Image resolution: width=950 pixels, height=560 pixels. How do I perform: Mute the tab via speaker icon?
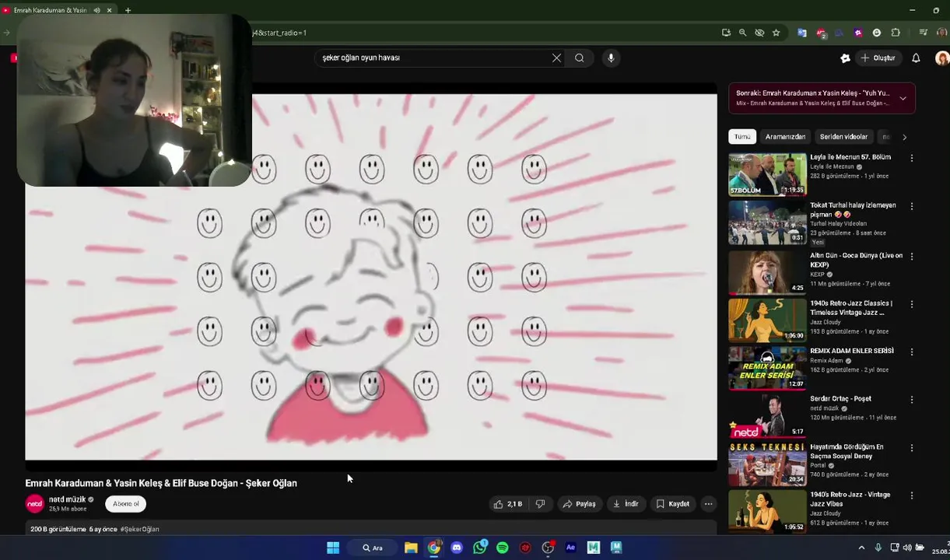tap(97, 10)
